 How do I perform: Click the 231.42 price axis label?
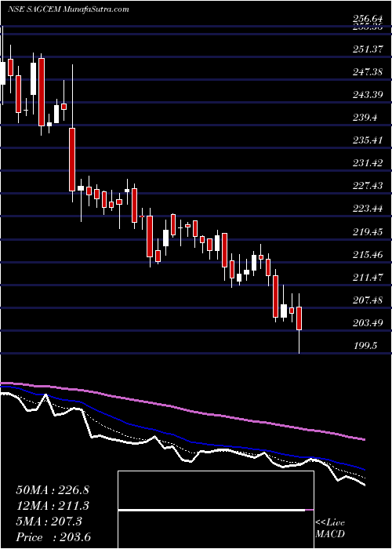tap(368, 163)
